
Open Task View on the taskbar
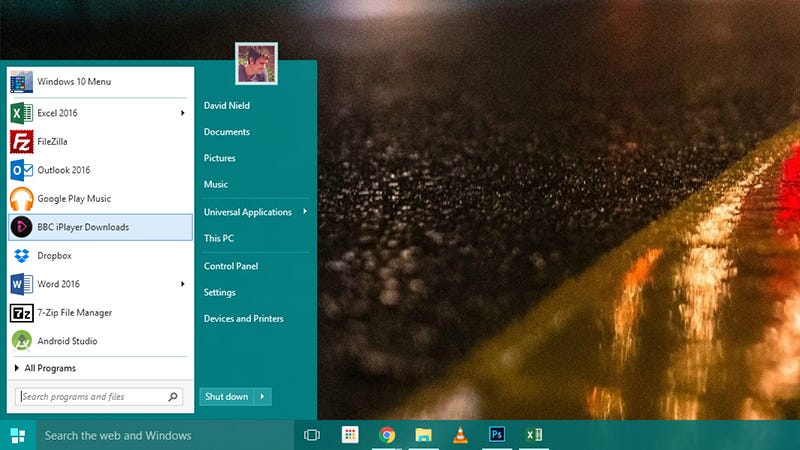[x=312, y=435]
